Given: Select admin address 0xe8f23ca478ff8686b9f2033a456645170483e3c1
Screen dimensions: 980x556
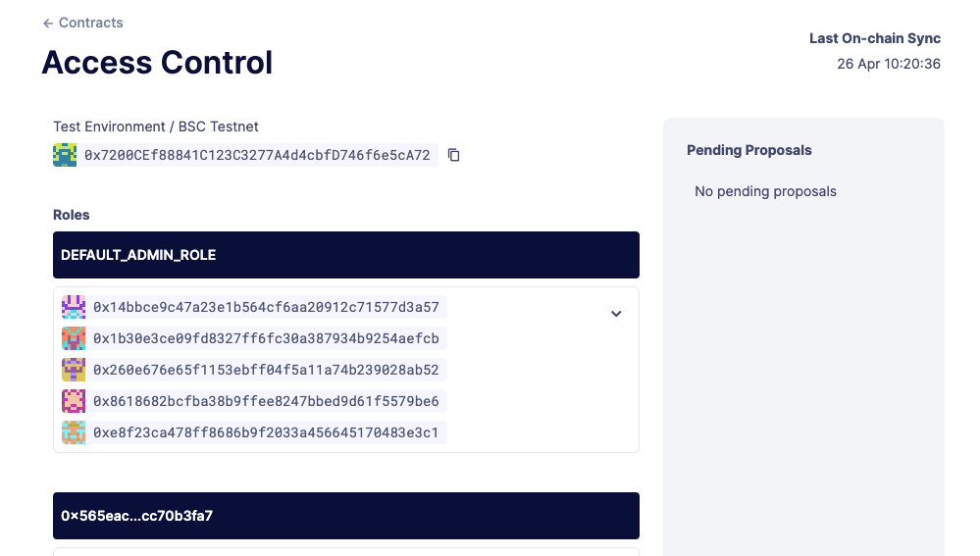Looking at the screenshot, I should pyautogui.click(x=266, y=432).
